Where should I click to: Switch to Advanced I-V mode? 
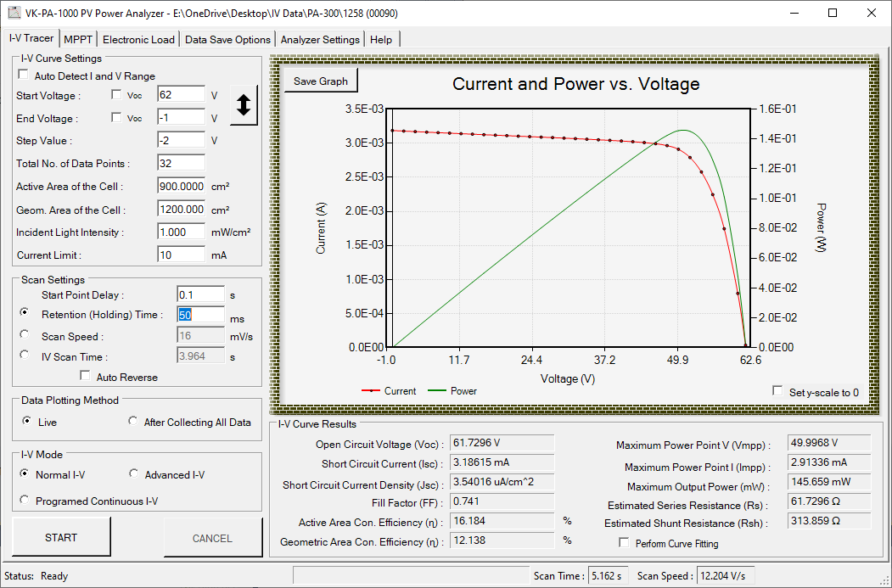tap(134, 473)
